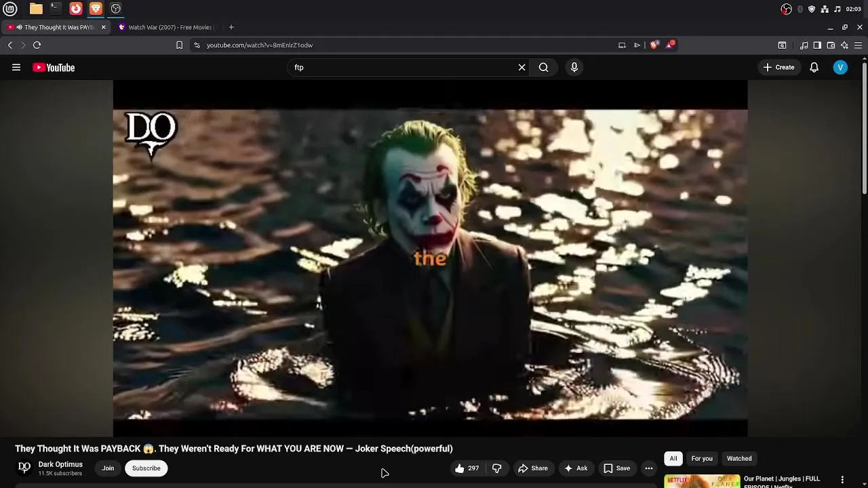Open the Brave Wallet icon
The height and width of the screenshot is (488, 868).
(831, 45)
